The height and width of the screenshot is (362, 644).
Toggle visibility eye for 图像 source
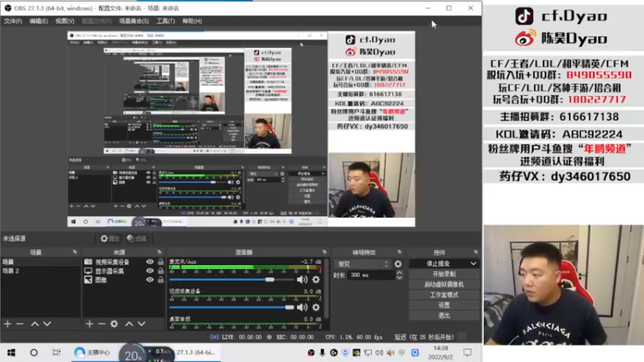150,280
